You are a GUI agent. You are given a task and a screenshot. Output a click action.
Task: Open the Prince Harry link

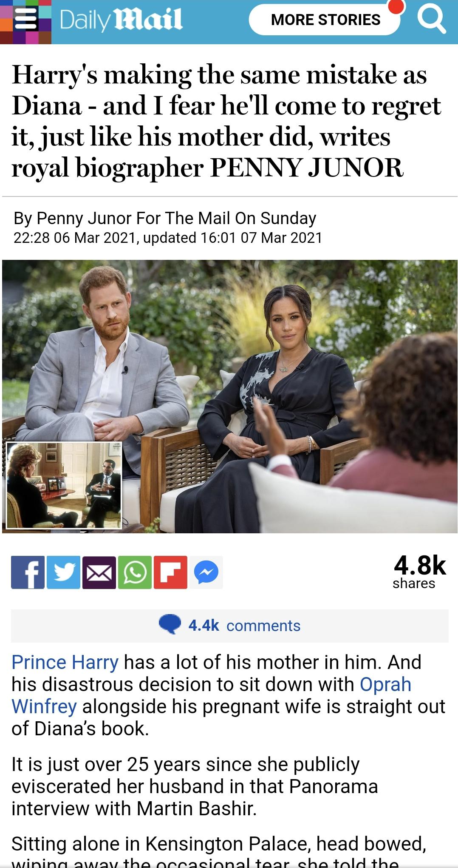coord(65,662)
